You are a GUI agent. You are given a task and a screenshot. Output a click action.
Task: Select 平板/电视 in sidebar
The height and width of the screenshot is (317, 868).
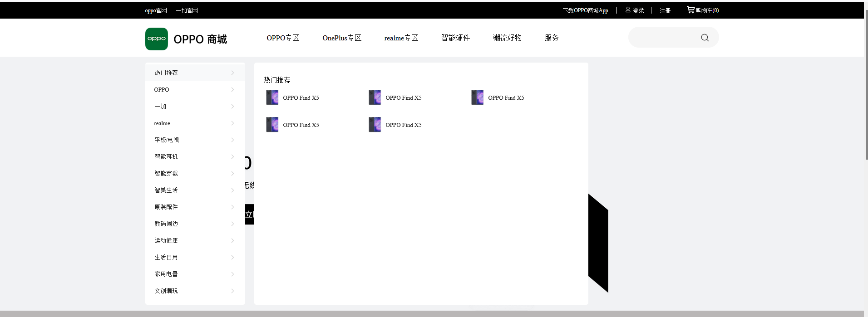[x=167, y=140]
